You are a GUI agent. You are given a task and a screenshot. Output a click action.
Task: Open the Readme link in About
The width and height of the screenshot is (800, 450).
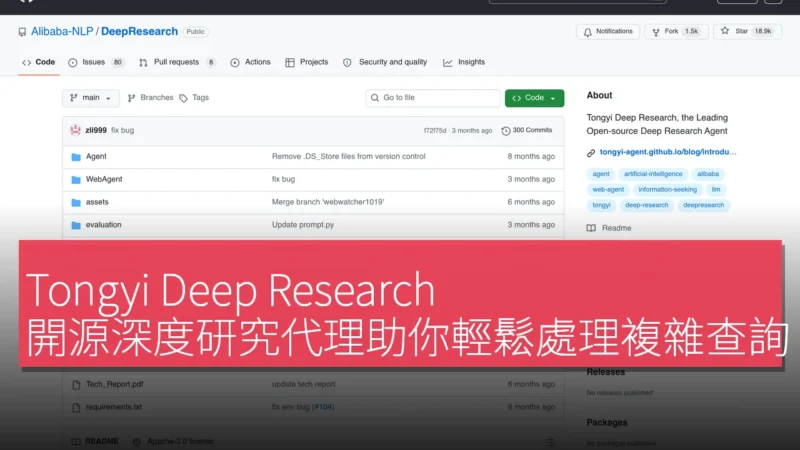(x=609, y=228)
